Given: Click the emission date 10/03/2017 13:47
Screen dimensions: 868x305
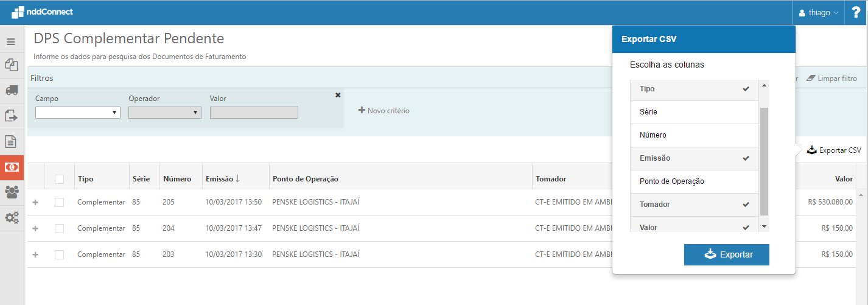Looking at the screenshot, I should click(234, 228).
